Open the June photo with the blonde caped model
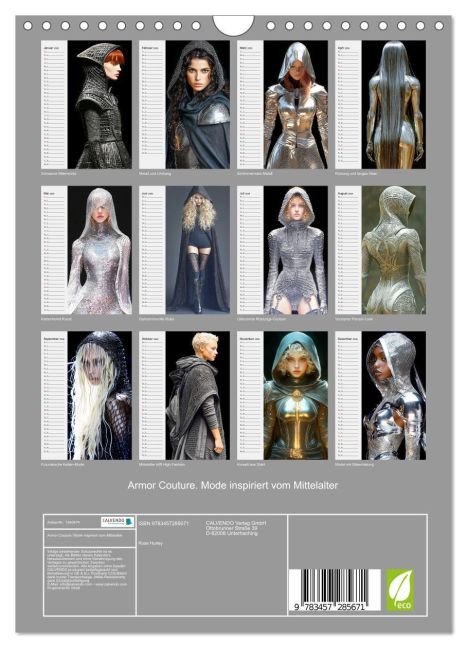The image size is (467, 648). (198, 250)
